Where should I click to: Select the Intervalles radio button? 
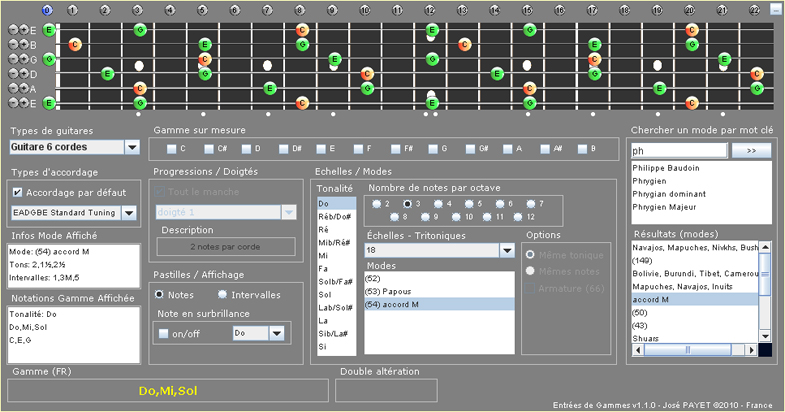click(223, 294)
